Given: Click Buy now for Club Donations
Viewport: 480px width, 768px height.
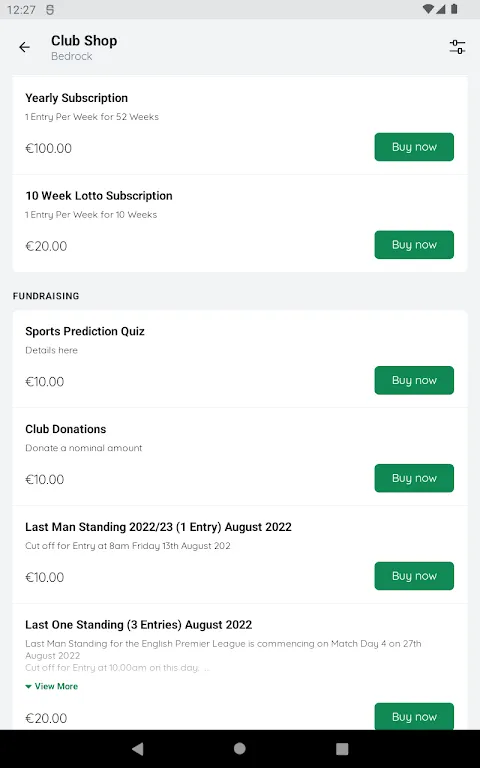Looking at the screenshot, I should (414, 478).
